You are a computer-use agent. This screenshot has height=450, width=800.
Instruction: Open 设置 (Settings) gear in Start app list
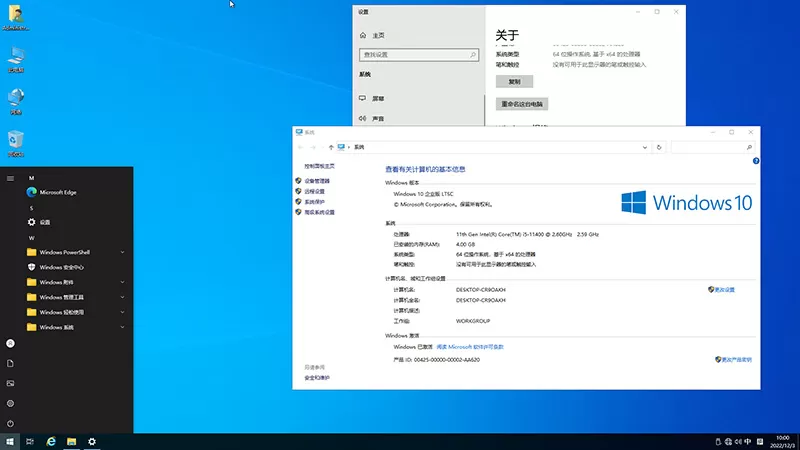[44, 222]
